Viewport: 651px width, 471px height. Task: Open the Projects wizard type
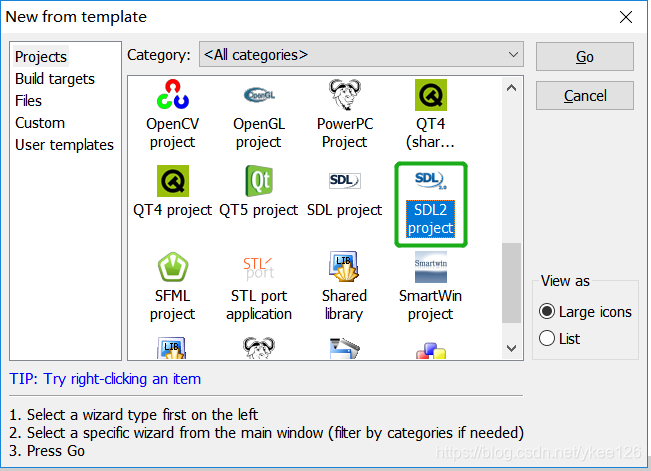point(41,56)
